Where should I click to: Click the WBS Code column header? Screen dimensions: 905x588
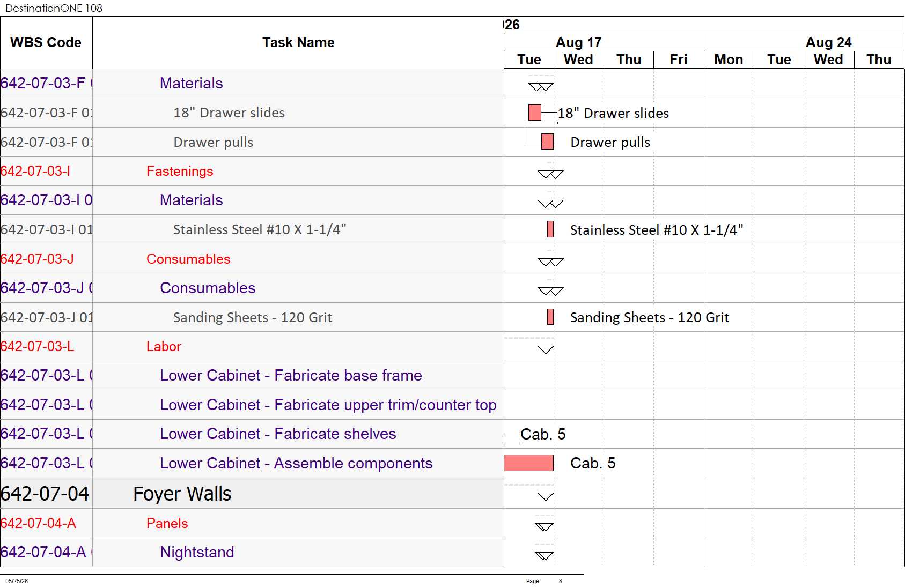(x=46, y=42)
